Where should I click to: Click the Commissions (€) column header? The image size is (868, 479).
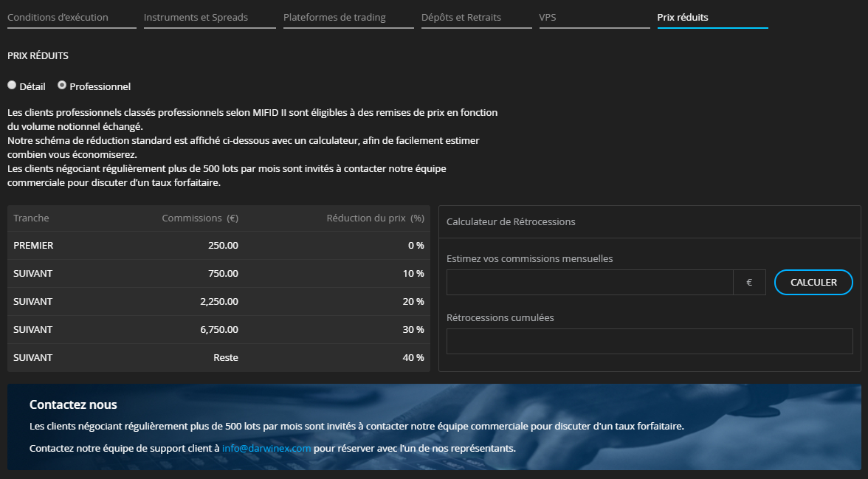pos(200,218)
